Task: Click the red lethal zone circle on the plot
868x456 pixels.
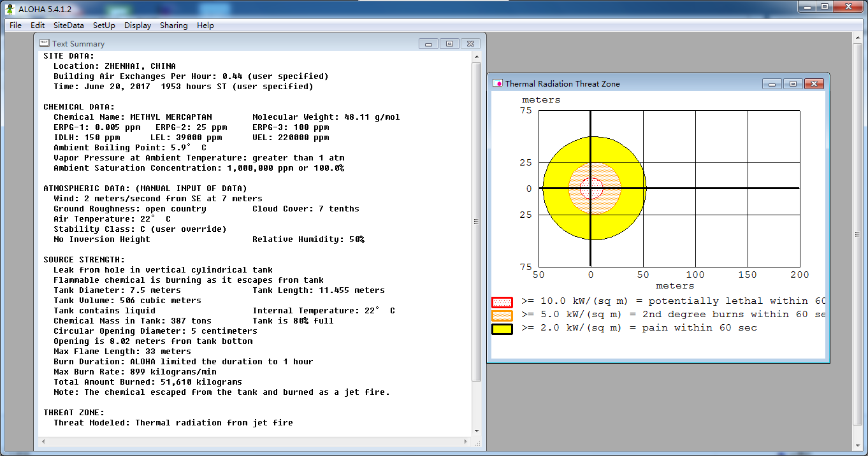Action: pyautogui.click(x=591, y=189)
